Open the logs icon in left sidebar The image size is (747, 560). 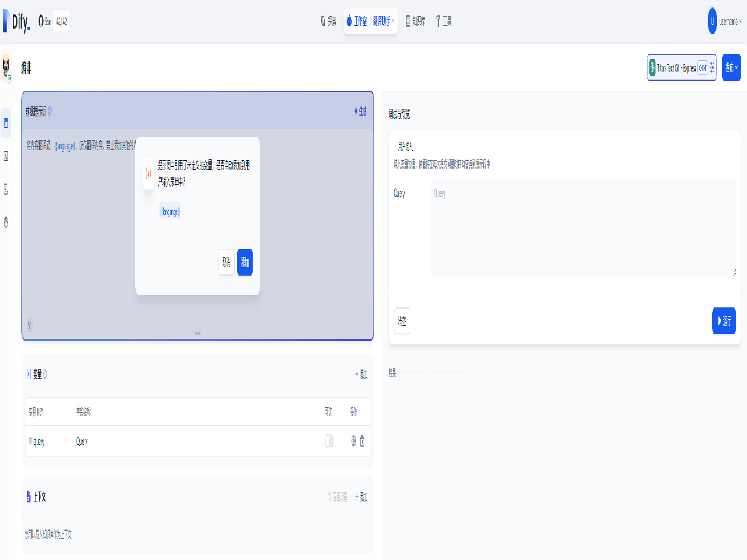point(6,189)
